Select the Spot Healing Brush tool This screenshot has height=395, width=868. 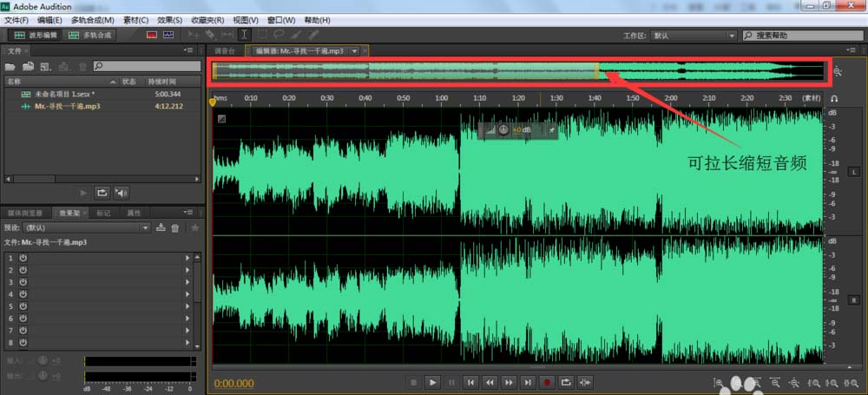click(x=313, y=35)
